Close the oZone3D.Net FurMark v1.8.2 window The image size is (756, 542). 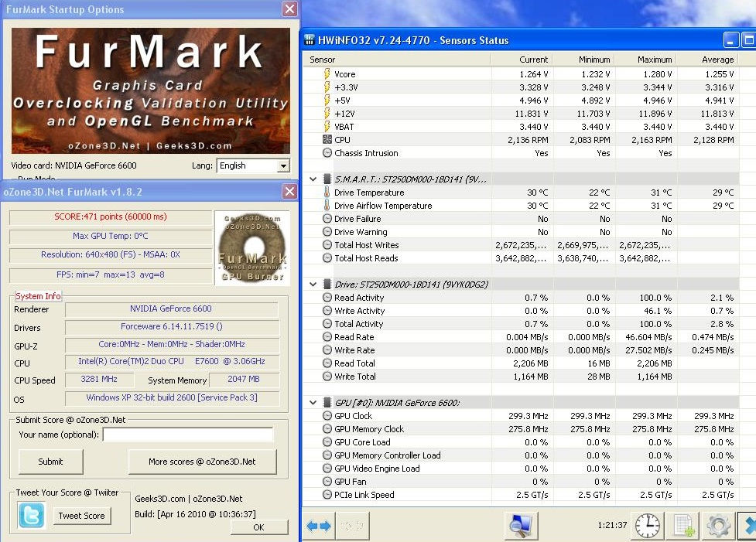(x=289, y=192)
